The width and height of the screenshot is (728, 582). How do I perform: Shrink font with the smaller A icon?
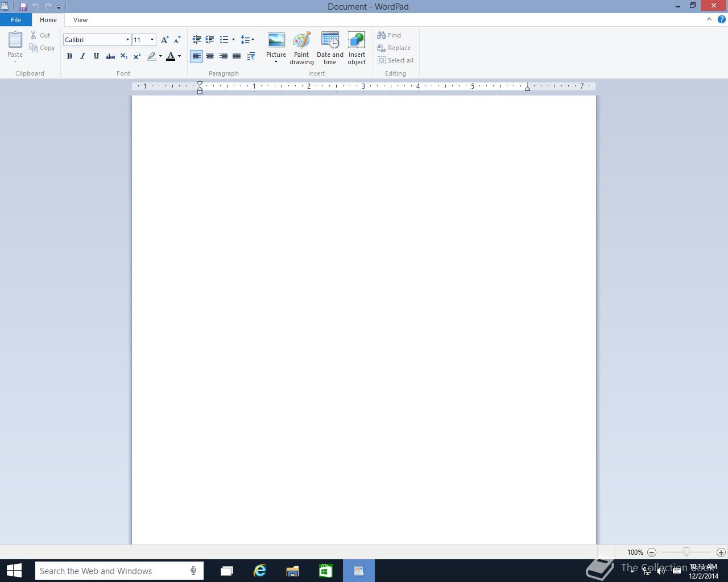pos(177,40)
